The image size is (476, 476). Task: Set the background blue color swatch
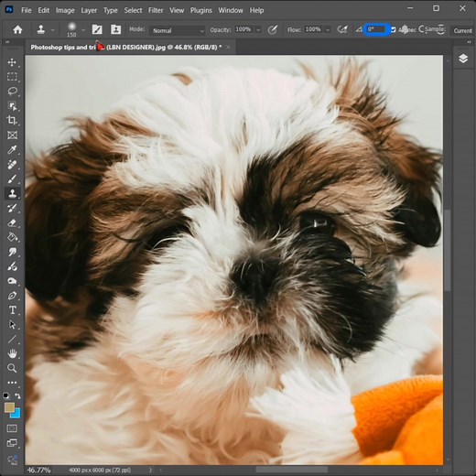pyautogui.click(x=16, y=414)
